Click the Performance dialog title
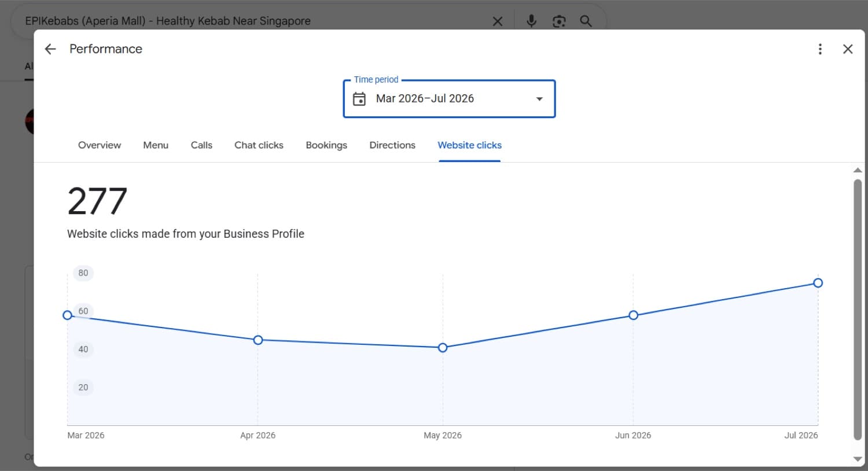868x471 pixels. click(x=106, y=49)
